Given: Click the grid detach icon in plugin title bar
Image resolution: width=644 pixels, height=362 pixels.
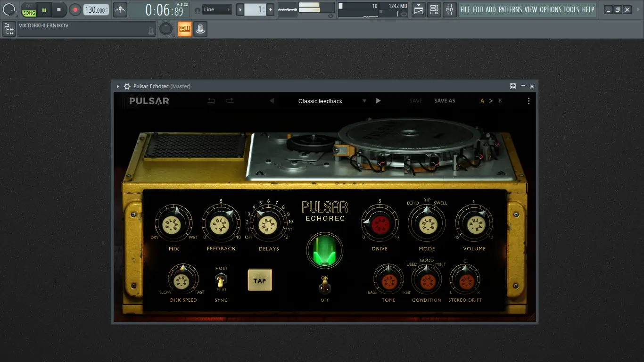Looking at the screenshot, I should (513, 86).
